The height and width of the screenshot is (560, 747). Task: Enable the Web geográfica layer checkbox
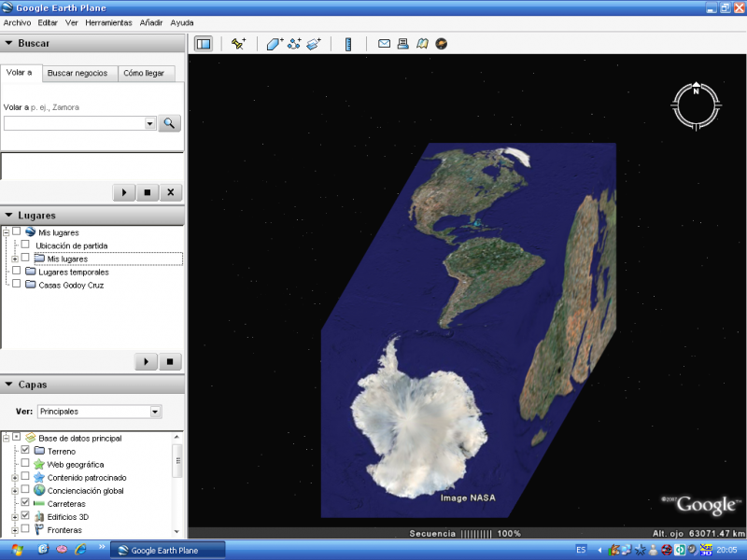tap(24, 464)
